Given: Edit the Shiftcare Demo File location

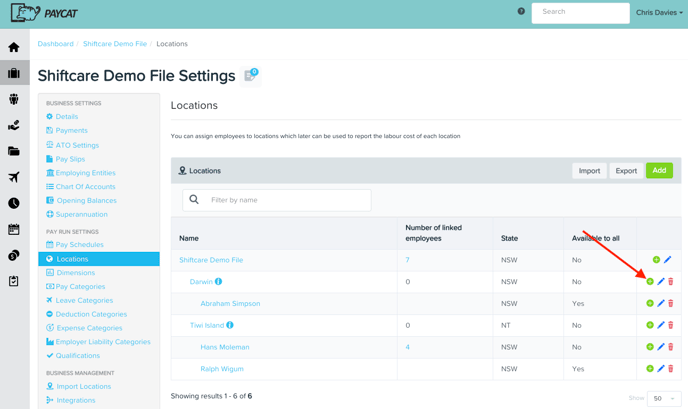Looking at the screenshot, I should point(667,260).
